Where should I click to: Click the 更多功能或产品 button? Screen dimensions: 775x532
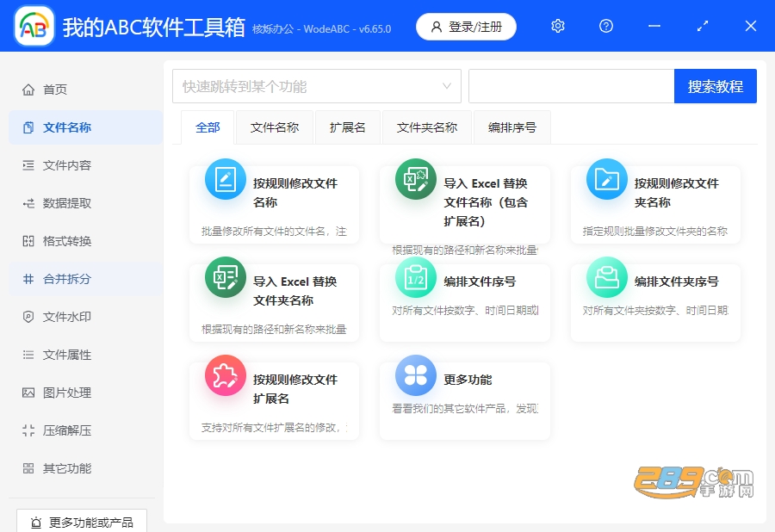pyautogui.click(x=82, y=521)
